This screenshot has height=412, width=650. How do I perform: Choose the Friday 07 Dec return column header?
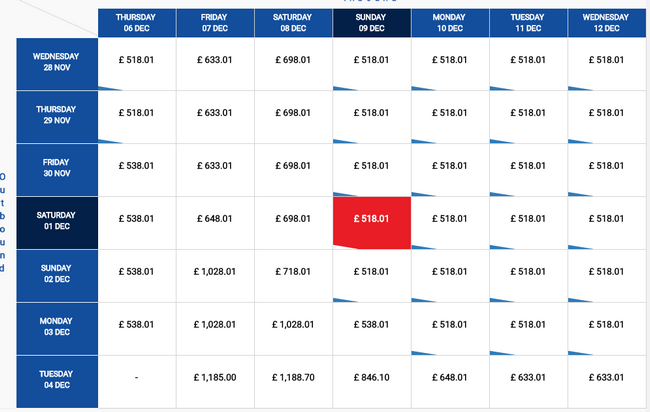(215, 23)
